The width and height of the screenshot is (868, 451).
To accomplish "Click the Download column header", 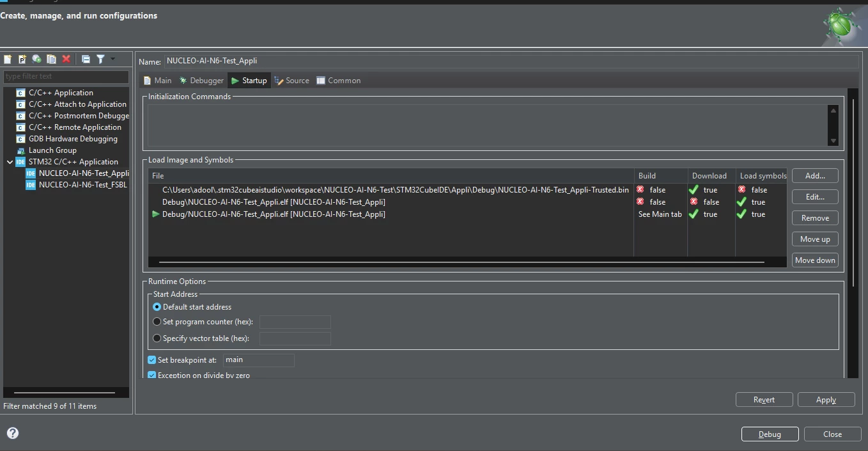I will (x=711, y=176).
